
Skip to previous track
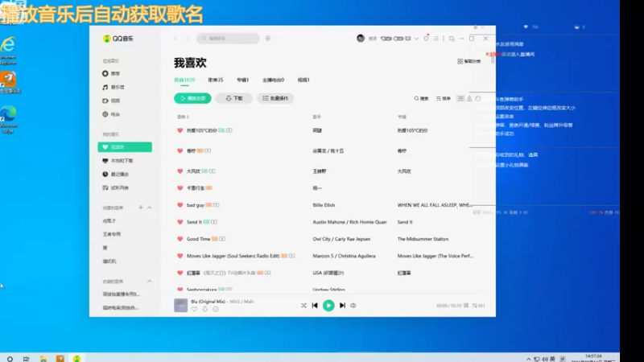click(315, 306)
